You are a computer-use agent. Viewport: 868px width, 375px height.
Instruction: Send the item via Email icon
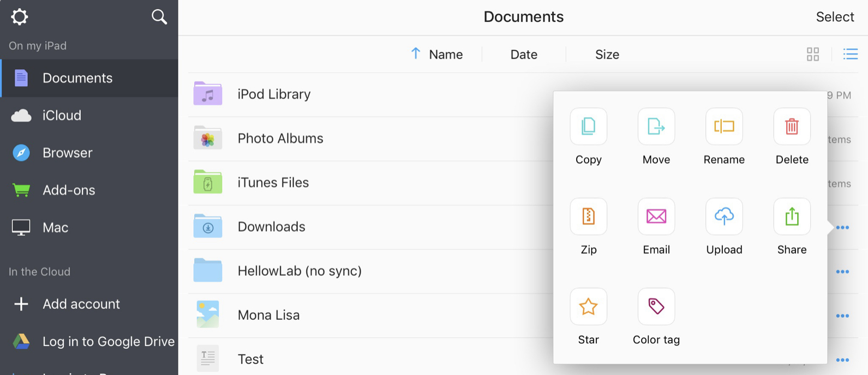tap(656, 217)
